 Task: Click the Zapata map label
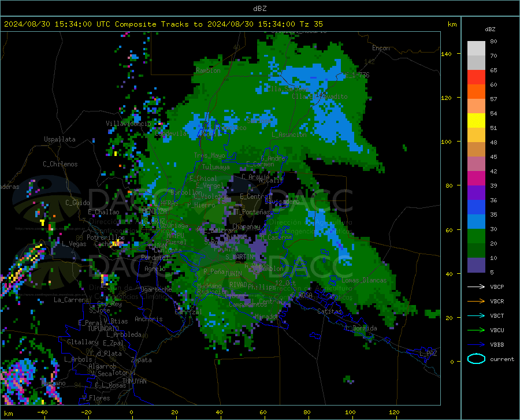coord(142,360)
